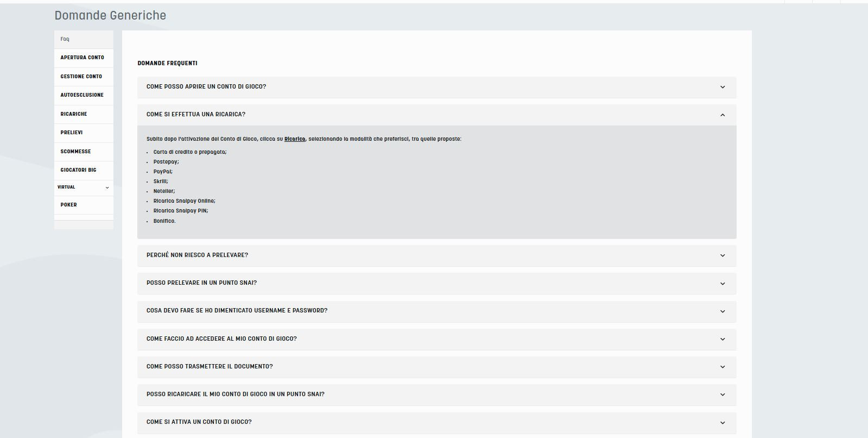Open the Ricariche sidebar section
Image resolution: width=868 pixels, height=438 pixels.
[x=74, y=114]
